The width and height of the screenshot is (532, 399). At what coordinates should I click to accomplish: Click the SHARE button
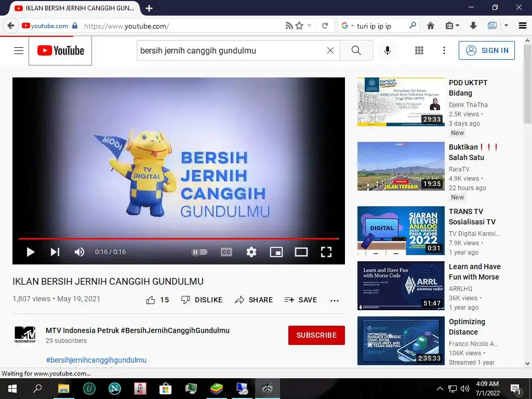click(x=254, y=300)
